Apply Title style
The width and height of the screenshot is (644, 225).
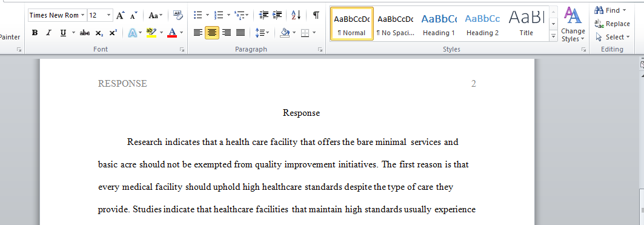click(526, 24)
